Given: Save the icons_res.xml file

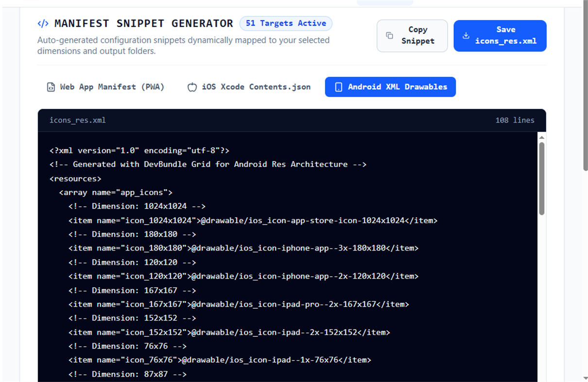Looking at the screenshot, I should click(500, 35).
